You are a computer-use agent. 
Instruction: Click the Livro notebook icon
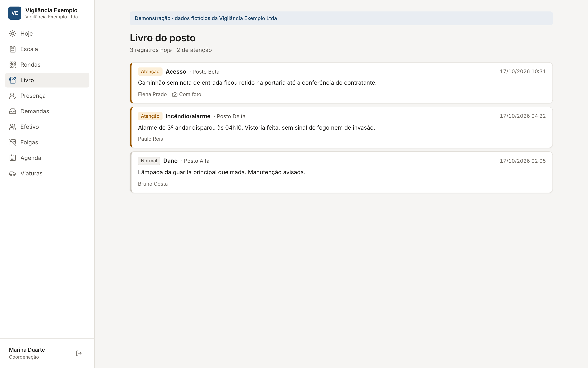tap(13, 80)
